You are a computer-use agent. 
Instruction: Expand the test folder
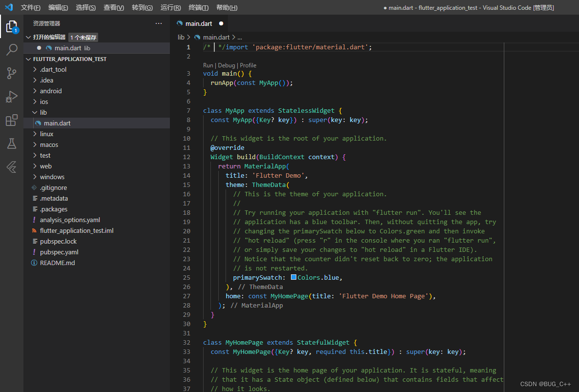[35, 155]
